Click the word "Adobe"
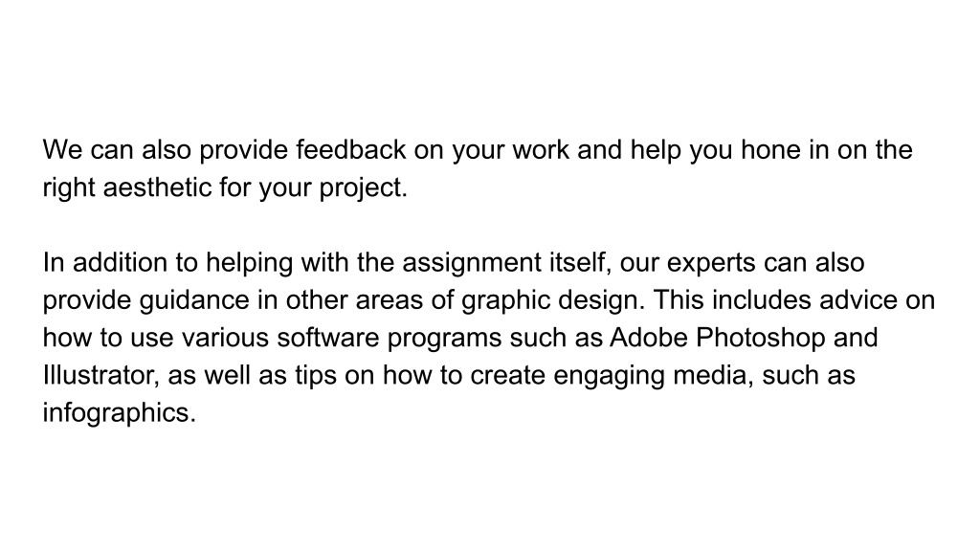Viewport: 980px width, 551px height. coord(649,338)
